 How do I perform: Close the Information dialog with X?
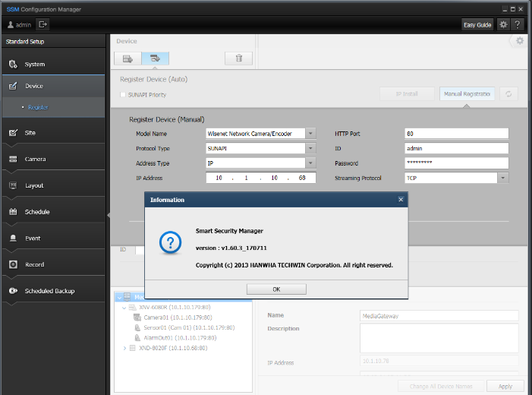coord(401,200)
